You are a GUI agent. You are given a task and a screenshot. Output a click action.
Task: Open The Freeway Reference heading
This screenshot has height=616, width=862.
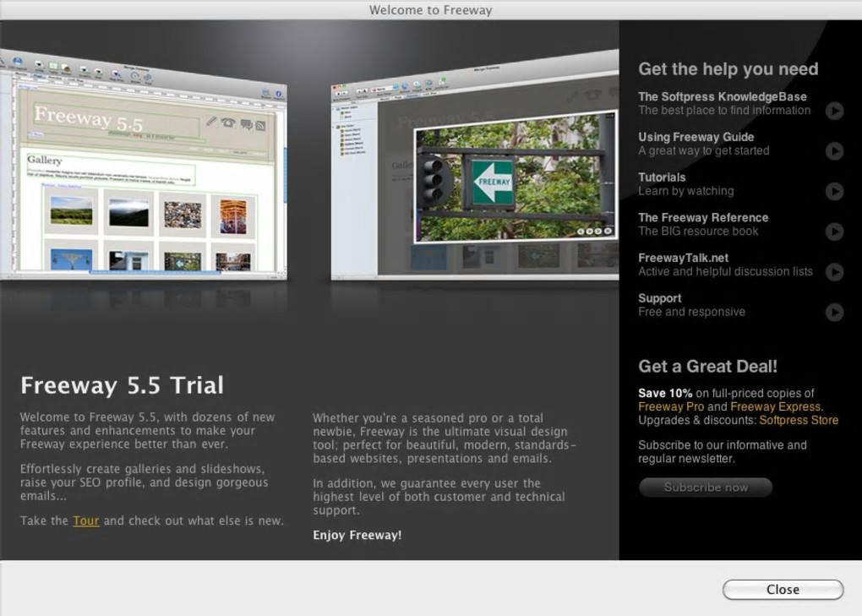(x=703, y=218)
